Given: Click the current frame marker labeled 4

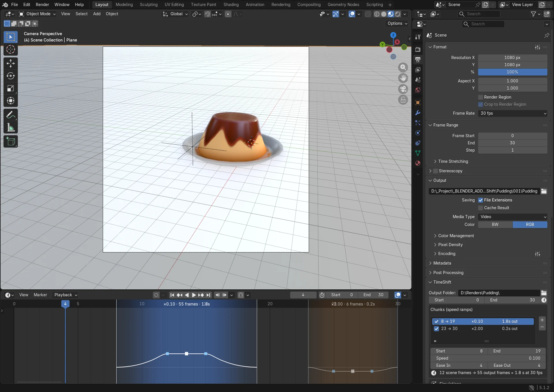Looking at the screenshot, I should coord(65,304).
